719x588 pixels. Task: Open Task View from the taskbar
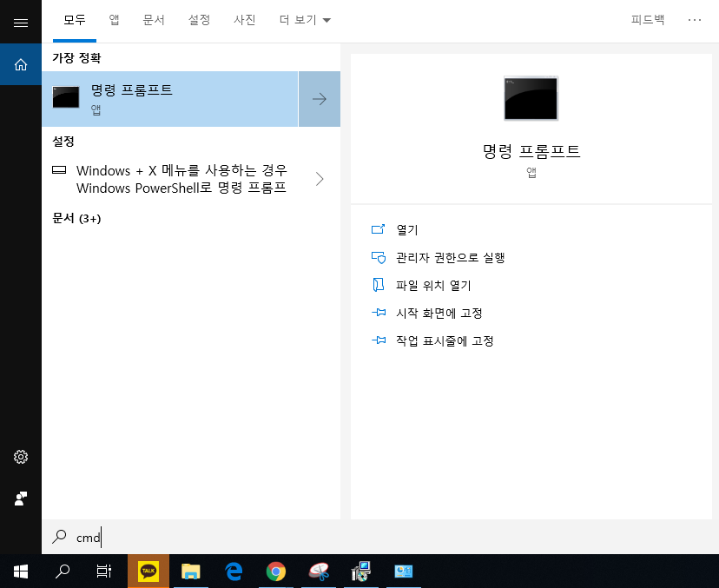(103, 571)
